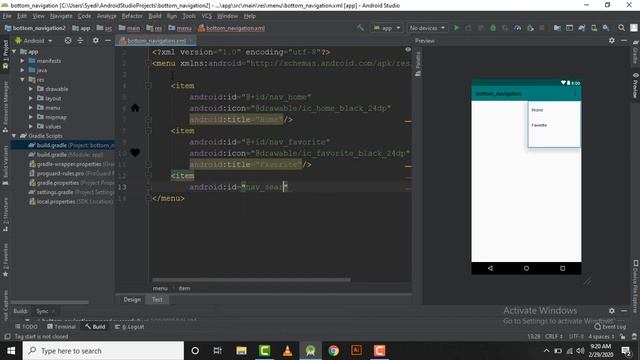Click the editor horizontal scrollbar
This screenshot has width=640, height=360.
tap(251, 280)
